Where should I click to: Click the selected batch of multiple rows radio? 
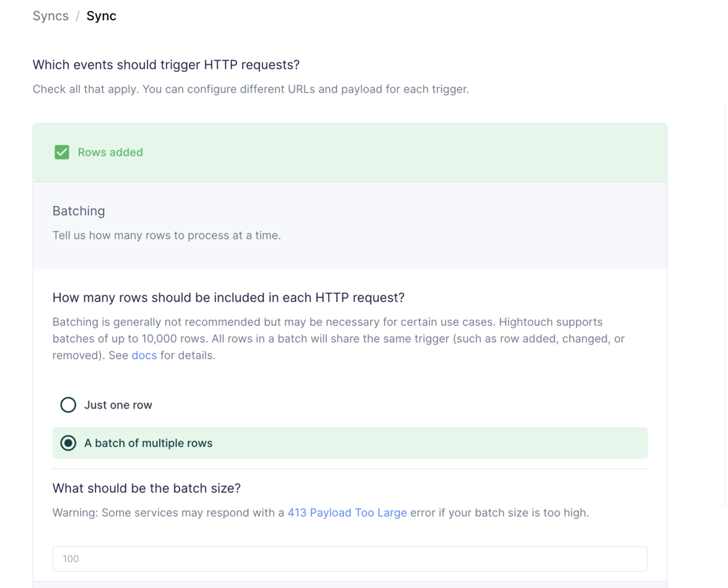click(x=68, y=443)
